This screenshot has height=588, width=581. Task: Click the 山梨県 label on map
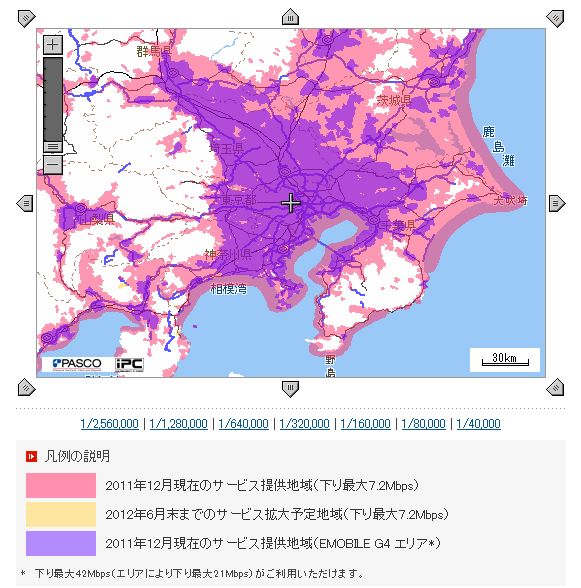(97, 219)
